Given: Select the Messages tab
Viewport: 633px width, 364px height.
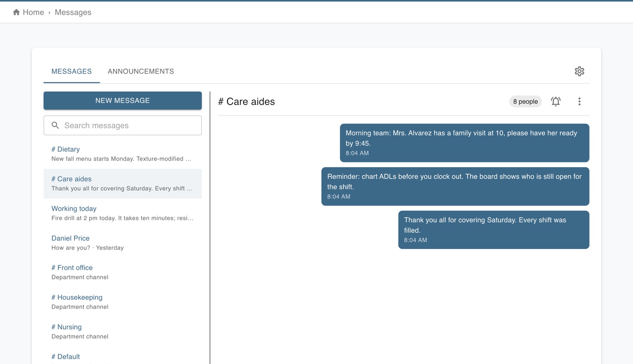Looking at the screenshot, I should pos(72,72).
